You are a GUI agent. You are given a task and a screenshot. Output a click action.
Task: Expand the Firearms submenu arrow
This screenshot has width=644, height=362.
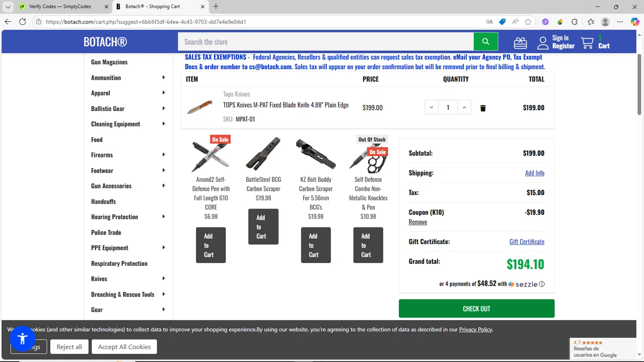(164, 155)
